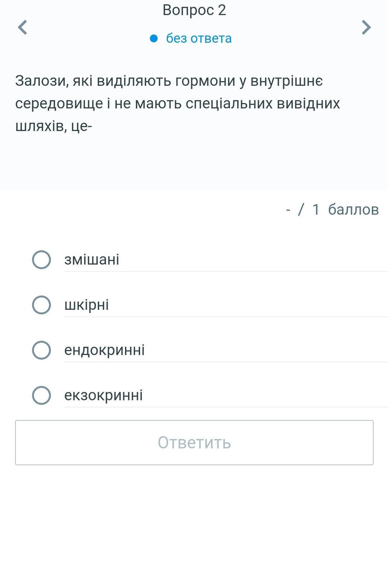
Task: Click the ендокринні answer label text
Action: [105, 350]
